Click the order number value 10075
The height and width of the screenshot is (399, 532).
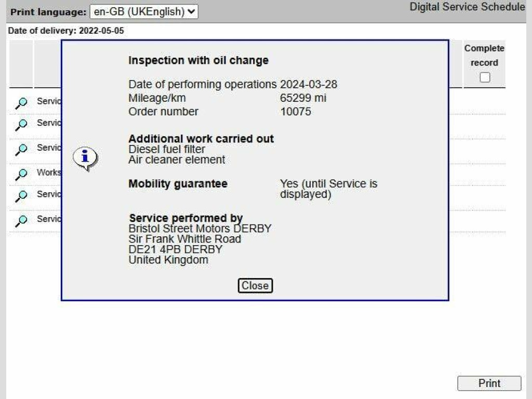coord(296,112)
